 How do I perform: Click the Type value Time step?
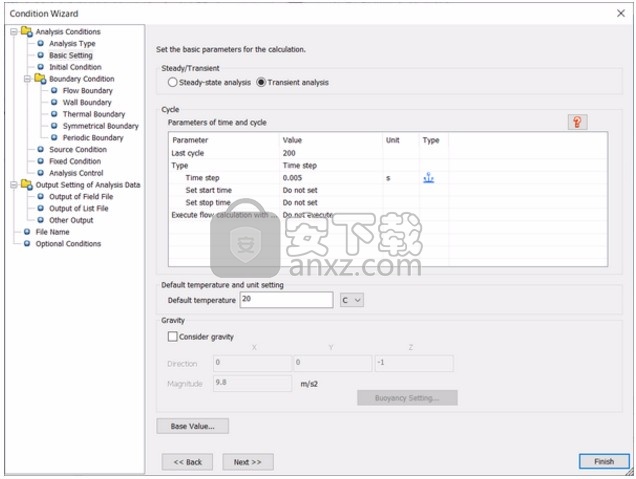(x=300, y=165)
